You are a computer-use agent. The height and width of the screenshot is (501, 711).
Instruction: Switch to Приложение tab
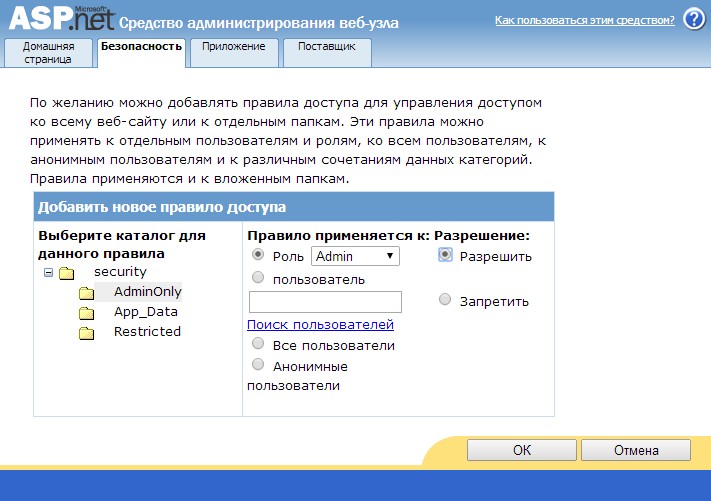[x=234, y=53]
